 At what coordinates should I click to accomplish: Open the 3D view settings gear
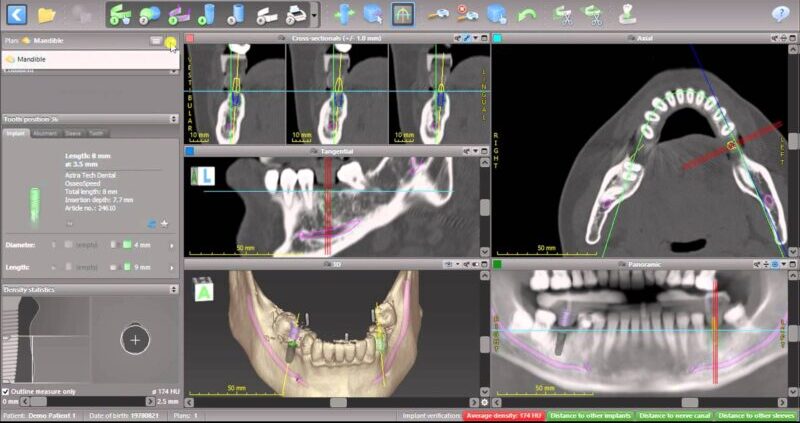click(485, 403)
